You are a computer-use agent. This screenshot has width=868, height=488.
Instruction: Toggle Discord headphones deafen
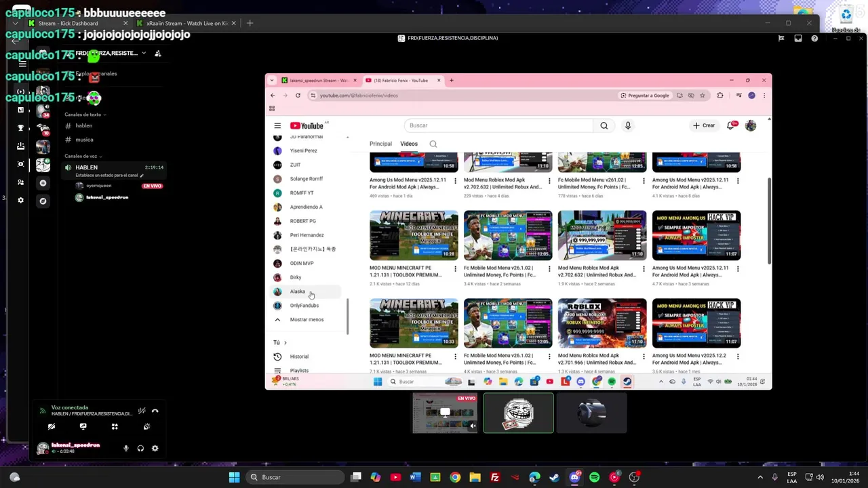[140, 448]
